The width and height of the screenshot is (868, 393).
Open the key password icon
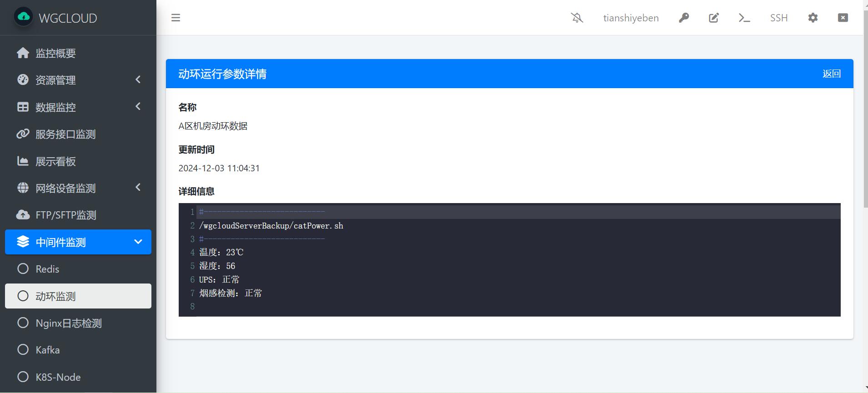[684, 18]
